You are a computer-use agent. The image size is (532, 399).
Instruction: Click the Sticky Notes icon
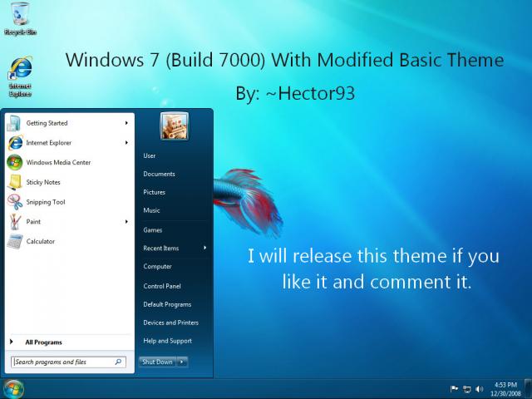pyautogui.click(x=15, y=182)
